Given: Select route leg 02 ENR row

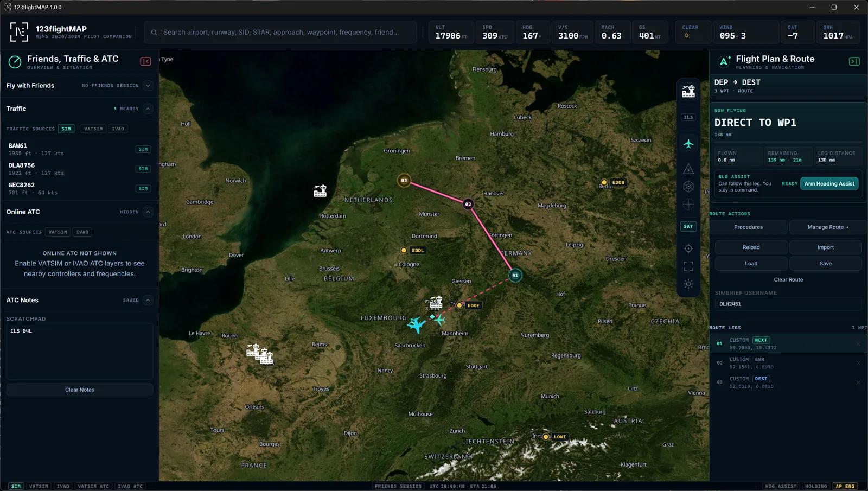Looking at the screenshot, I should coord(788,363).
